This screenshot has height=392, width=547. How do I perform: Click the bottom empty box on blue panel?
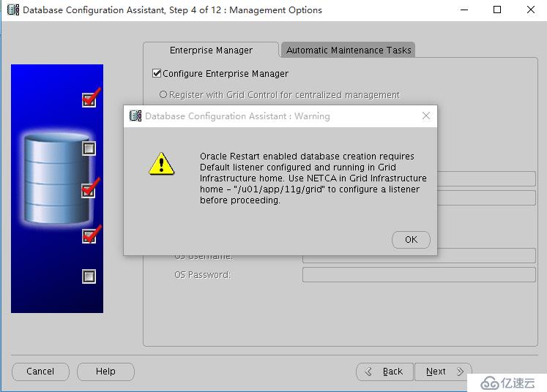(x=89, y=276)
